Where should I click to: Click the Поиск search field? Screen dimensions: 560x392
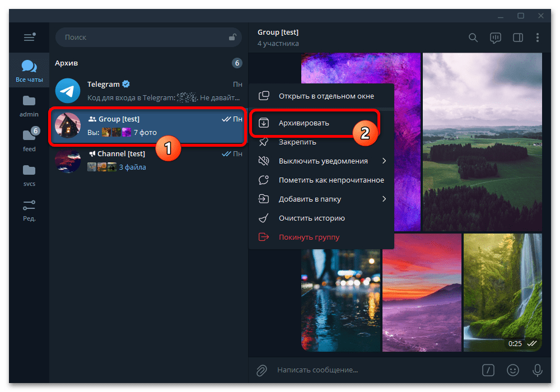coord(148,37)
